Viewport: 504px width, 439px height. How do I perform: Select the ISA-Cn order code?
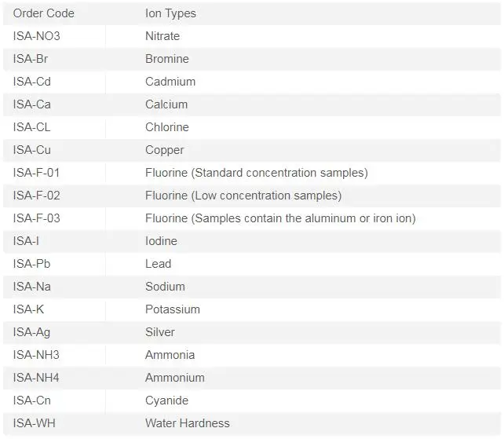coord(32,401)
